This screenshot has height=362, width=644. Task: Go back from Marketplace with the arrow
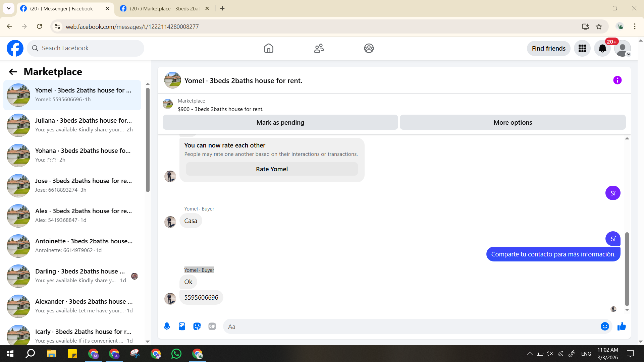13,72
